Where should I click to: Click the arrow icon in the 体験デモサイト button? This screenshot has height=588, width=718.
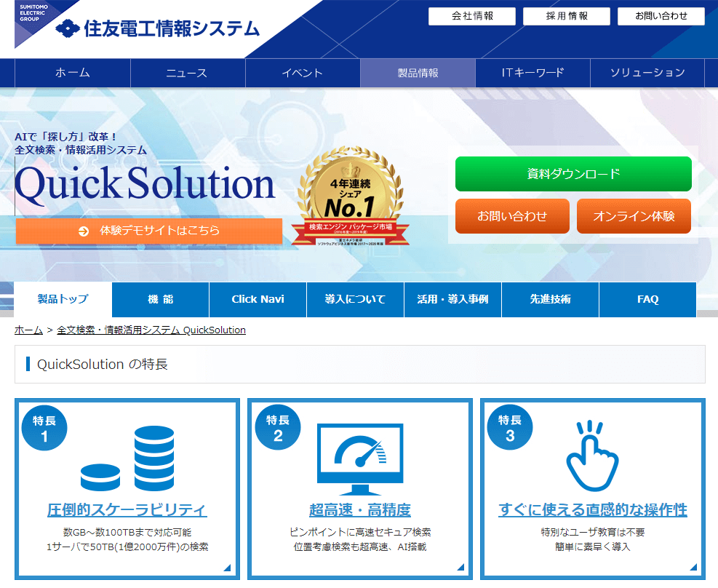coord(84,231)
